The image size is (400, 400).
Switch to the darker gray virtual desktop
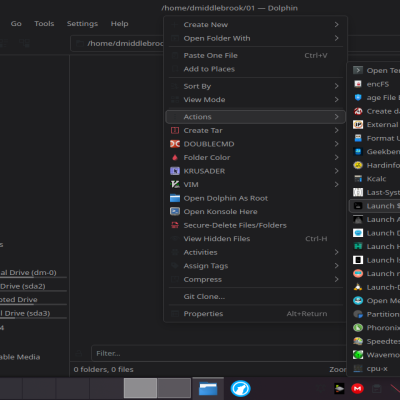coord(174,388)
